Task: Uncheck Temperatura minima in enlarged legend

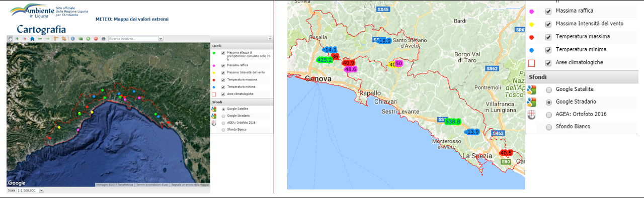Action: point(548,50)
